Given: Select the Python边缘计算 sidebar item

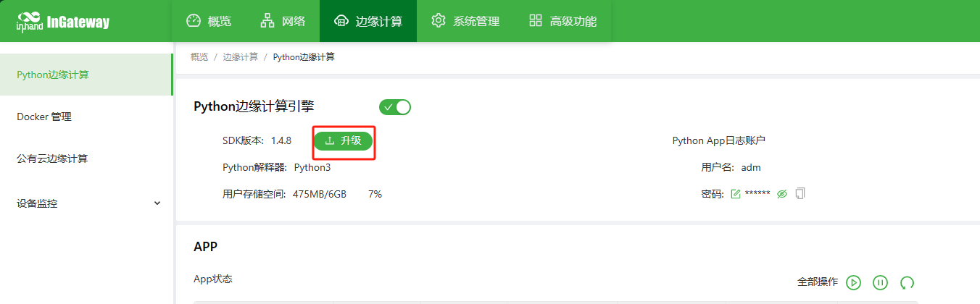Looking at the screenshot, I should (x=86, y=75).
